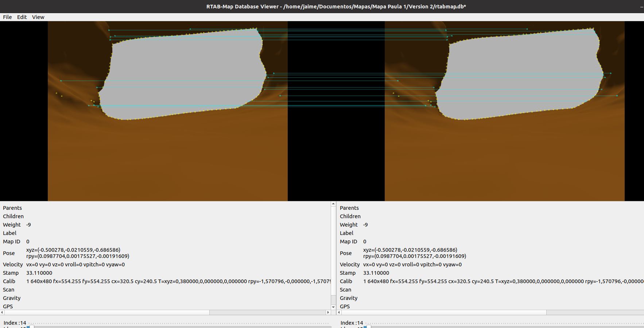The height and width of the screenshot is (328, 644).
Task: Click right panel horizontal scrollbar thumb
Action: point(444,312)
